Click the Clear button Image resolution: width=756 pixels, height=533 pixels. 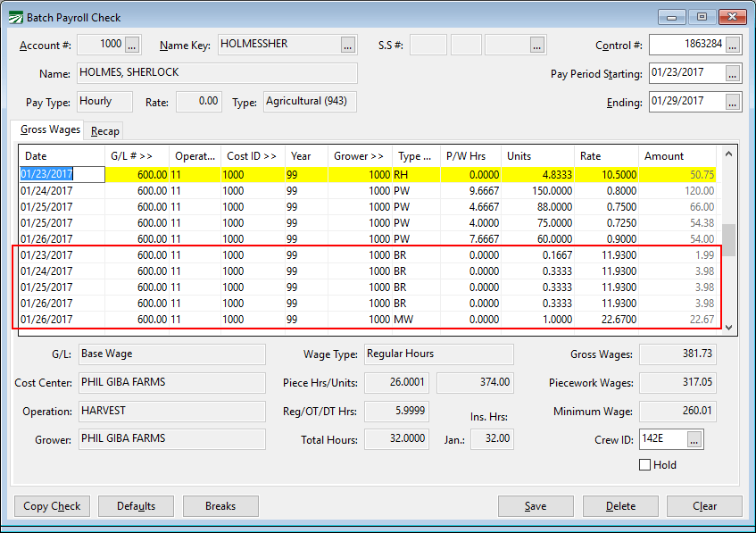704,506
